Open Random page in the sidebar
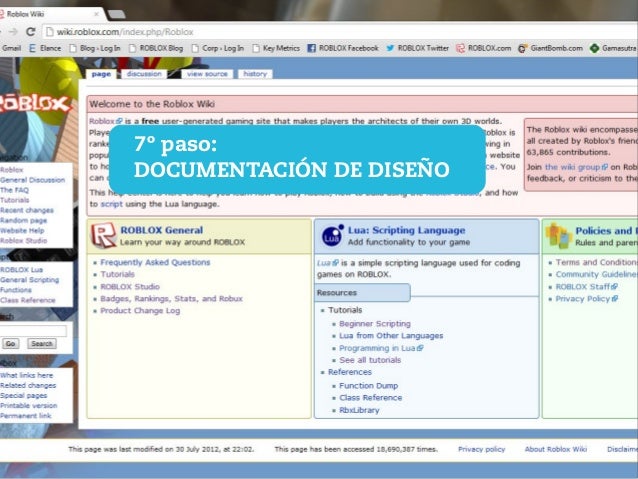 (x=23, y=221)
